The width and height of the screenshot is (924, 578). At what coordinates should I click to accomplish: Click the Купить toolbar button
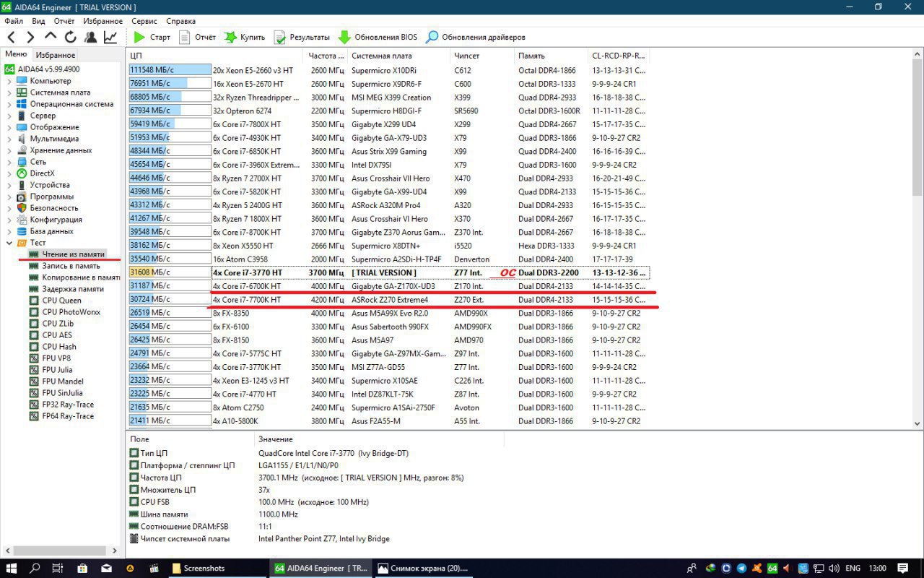[244, 37]
